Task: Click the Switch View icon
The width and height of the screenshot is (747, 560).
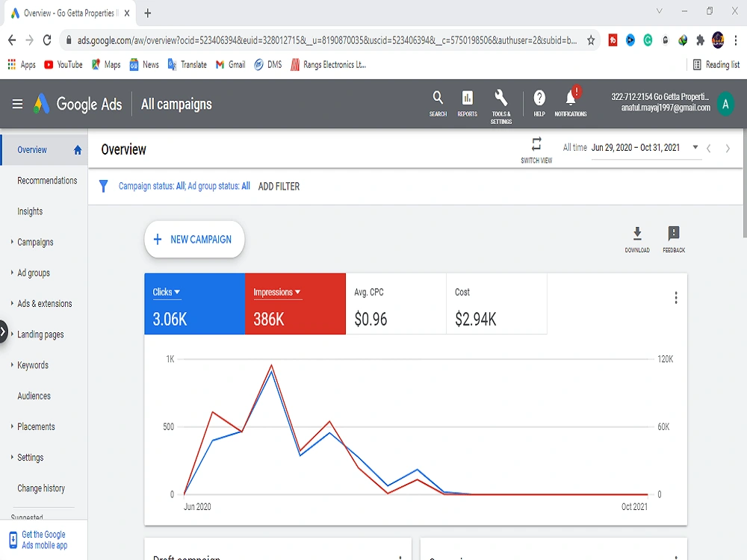Action: (536, 150)
